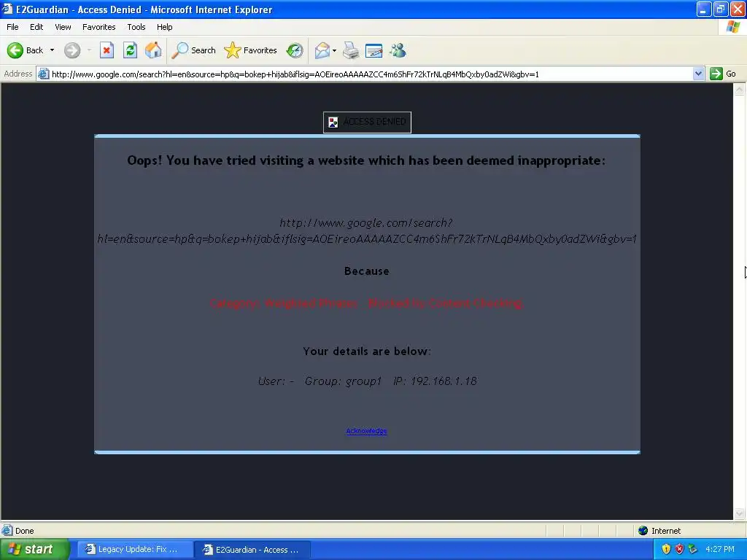Click the red shield alert tray icon
The width and height of the screenshot is (747, 560).
[679, 550]
